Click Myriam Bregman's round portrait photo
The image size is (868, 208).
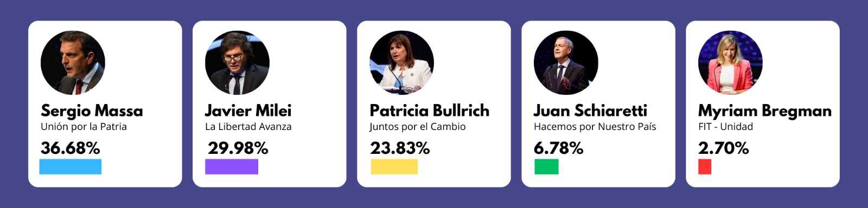pyautogui.click(x=730, y=63)
